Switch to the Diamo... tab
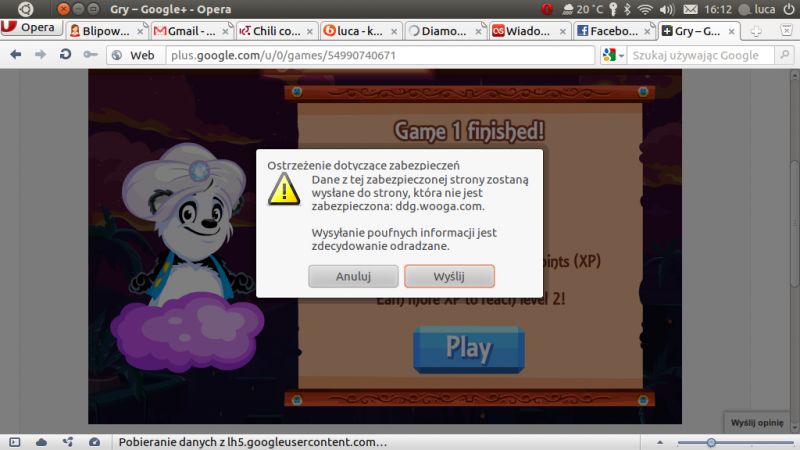This screenshot has height=450, width=800. click(x=445, y=31)
